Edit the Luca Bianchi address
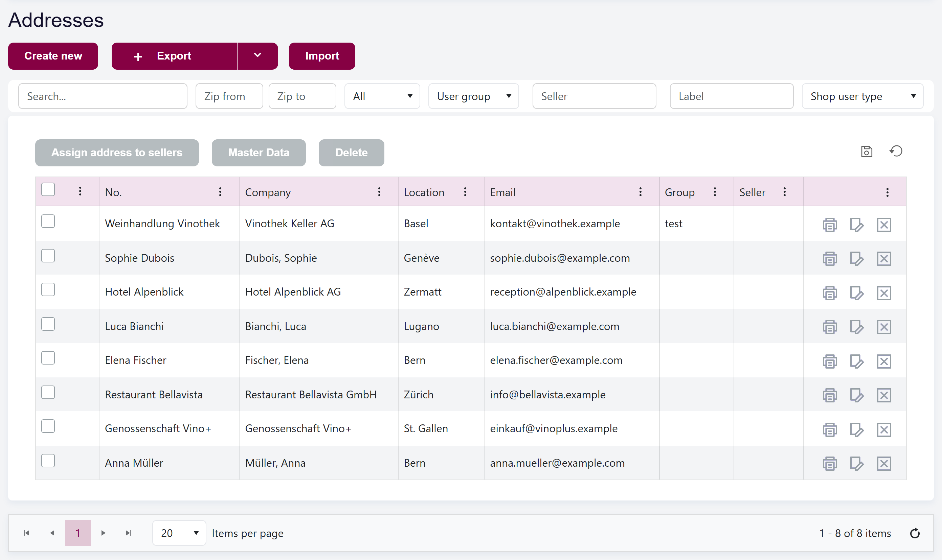This screenshot has height=560, width=942. pyautogui.click(x=857, y=327)
